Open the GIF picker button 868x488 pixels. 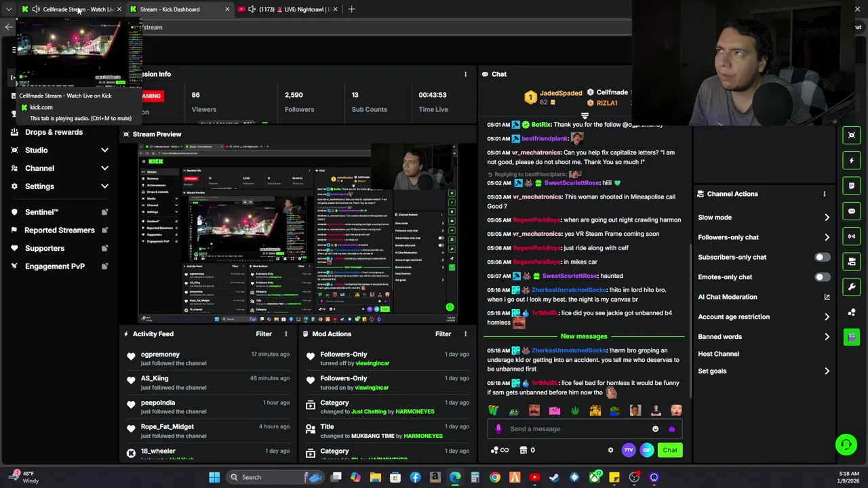(646, 450)
